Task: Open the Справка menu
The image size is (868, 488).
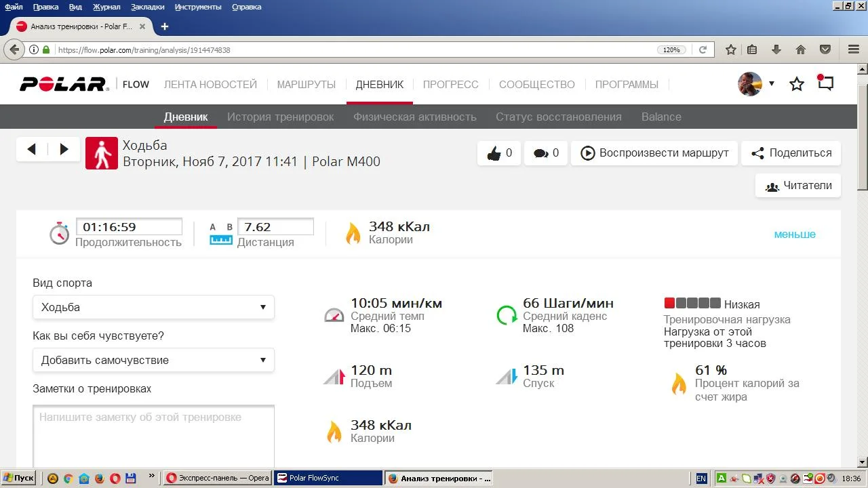Action: click(x=247, y=7)
